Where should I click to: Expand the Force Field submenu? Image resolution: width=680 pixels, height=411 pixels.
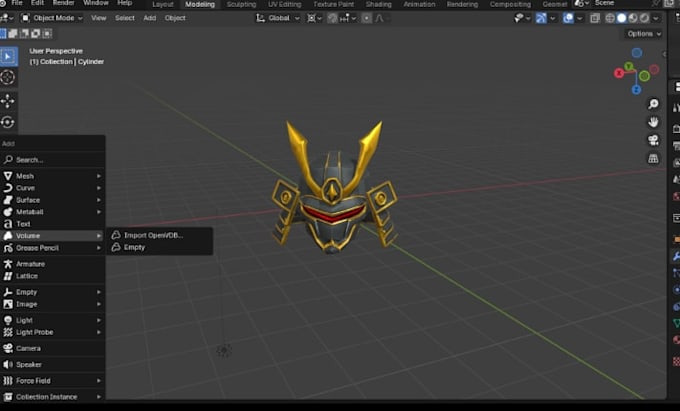click(x=52, y=381)
